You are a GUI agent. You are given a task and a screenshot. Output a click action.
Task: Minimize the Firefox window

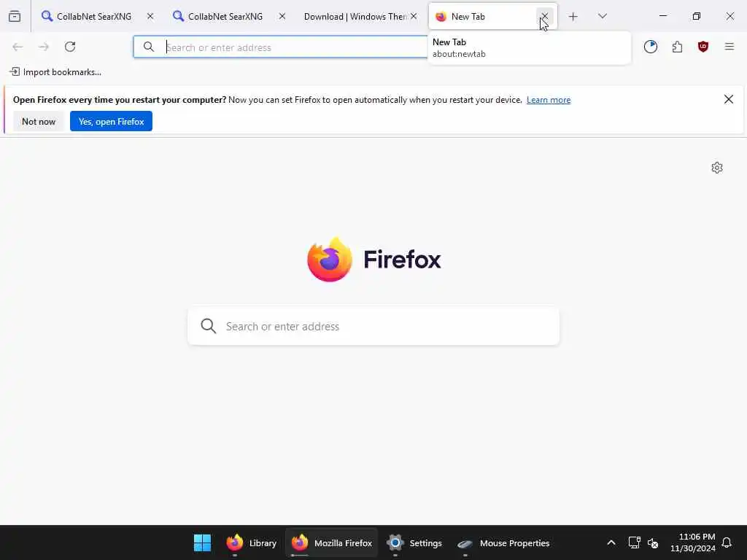tap(662, 17)
